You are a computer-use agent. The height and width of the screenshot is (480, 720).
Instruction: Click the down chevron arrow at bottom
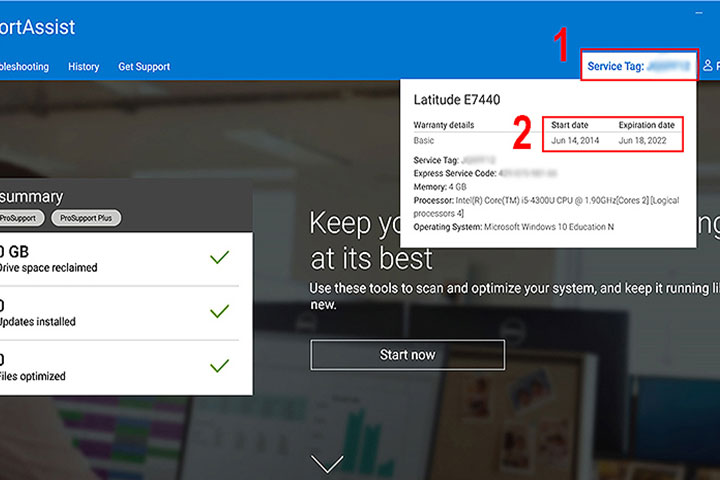pyautogui.click(x=327, y=464)
